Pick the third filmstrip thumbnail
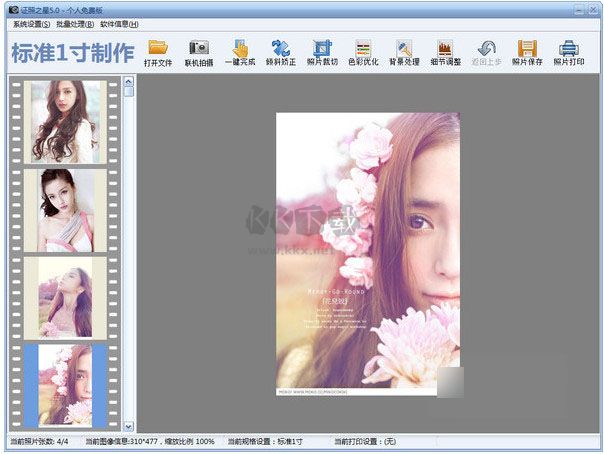This screenshot has height=454, width=604. tap(65, 297)
